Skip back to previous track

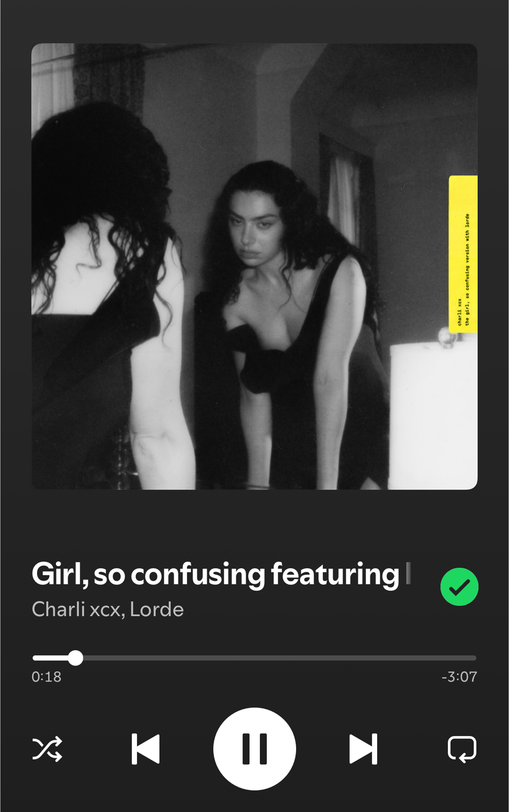tap(146, 749)
